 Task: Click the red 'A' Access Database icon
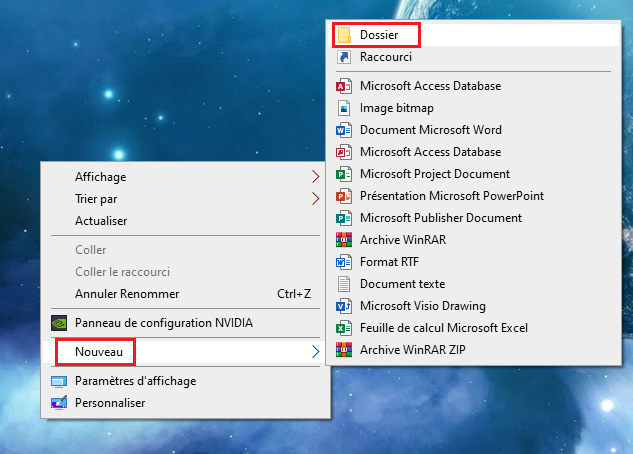coord(344,86)
